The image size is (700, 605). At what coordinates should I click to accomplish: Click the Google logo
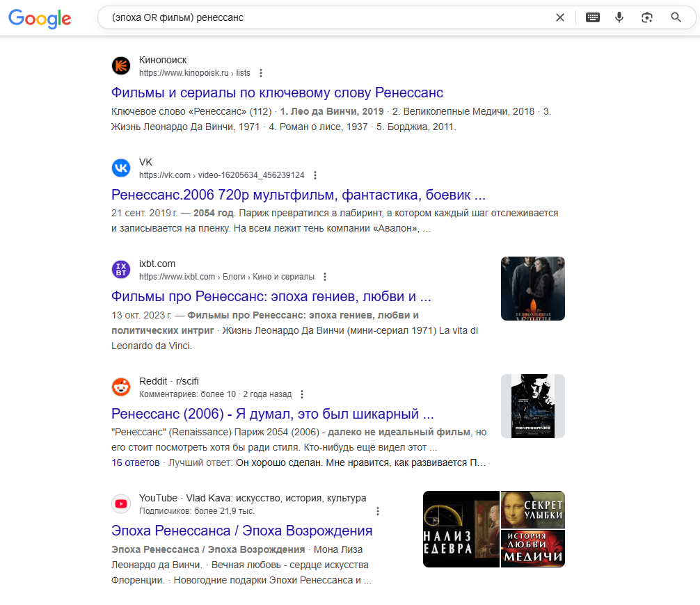coord(40,18)
